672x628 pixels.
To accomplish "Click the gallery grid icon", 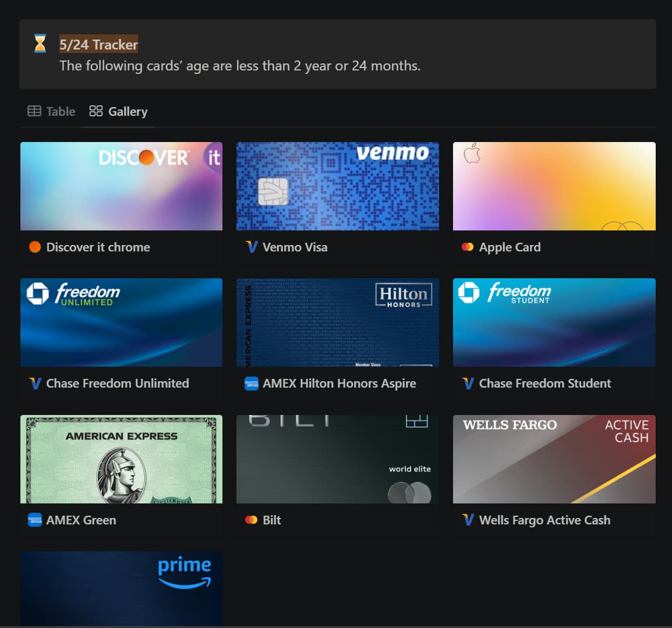I will click(x=96, y=111).
